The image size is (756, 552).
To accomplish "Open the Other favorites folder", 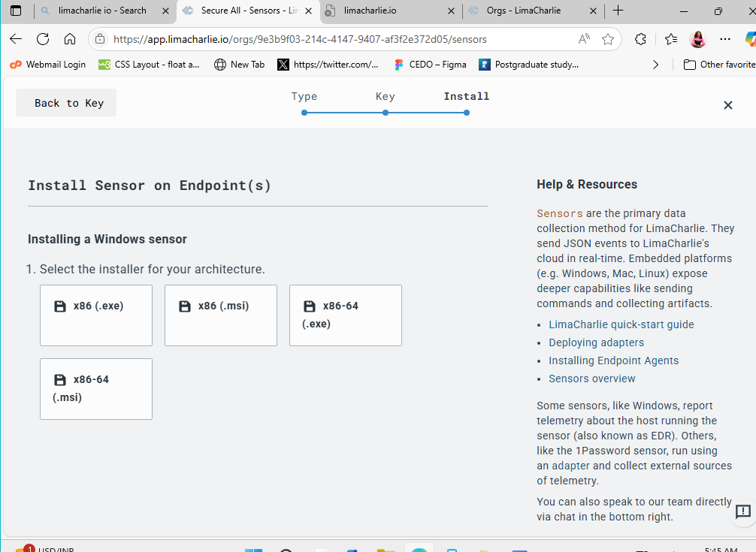I will [719, 65].
